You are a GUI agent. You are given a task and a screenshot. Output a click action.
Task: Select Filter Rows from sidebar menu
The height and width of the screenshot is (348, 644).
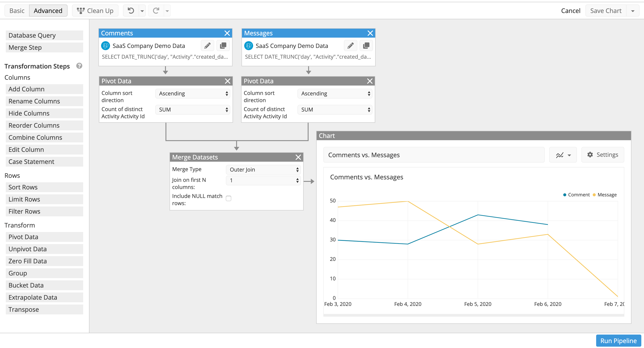click(24, 211)
